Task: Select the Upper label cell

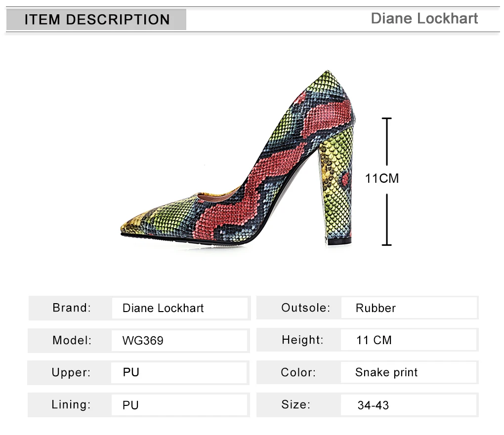Action: click(71, 373)
